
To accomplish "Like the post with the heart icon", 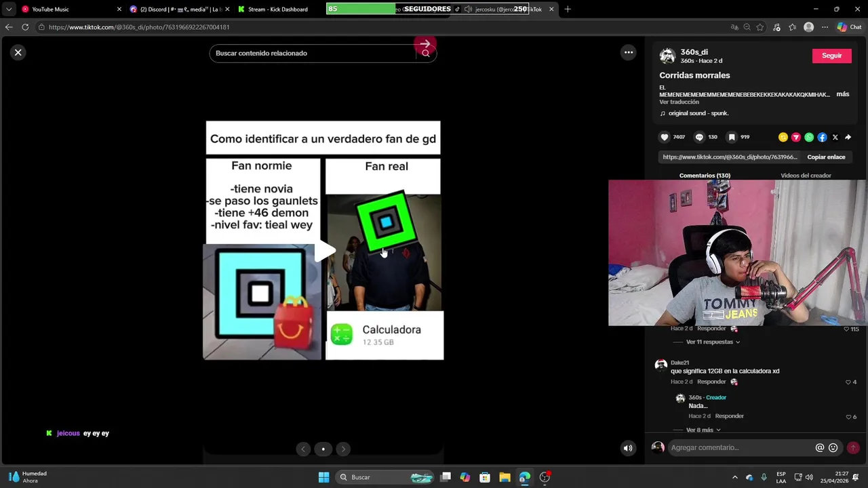I will point(665,137).
